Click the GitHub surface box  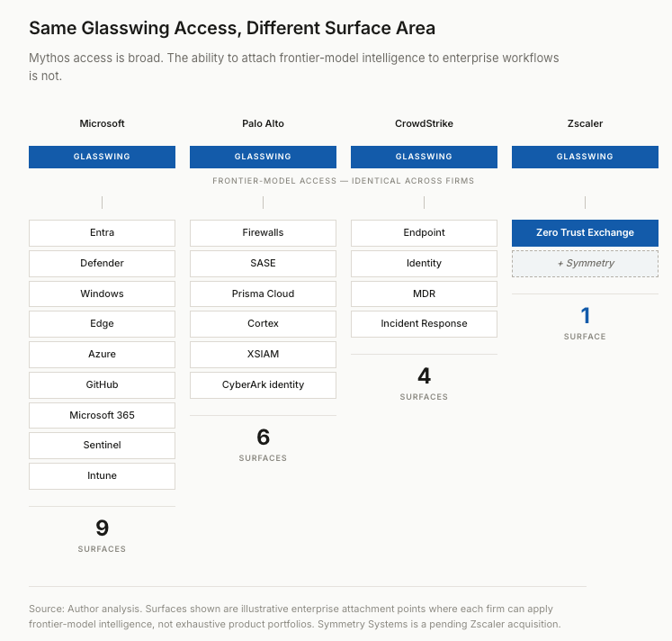pyautogui.click(x=102, y=384)
